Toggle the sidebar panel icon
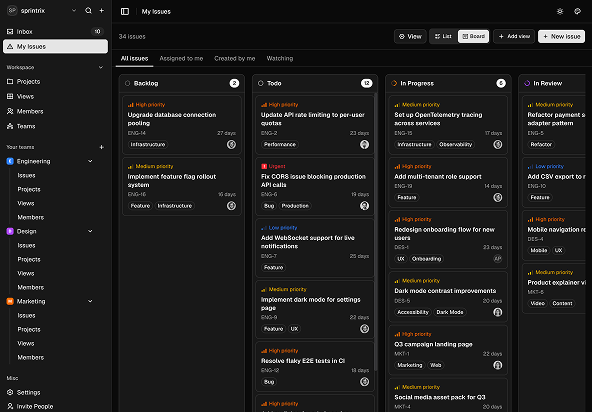Screen dimensions: 592x412 (125, 12)
